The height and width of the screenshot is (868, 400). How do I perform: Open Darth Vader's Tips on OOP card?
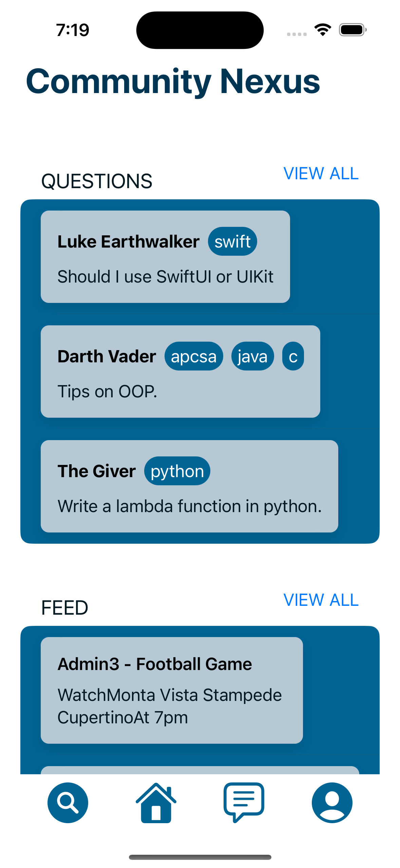[x=180, y=372]
